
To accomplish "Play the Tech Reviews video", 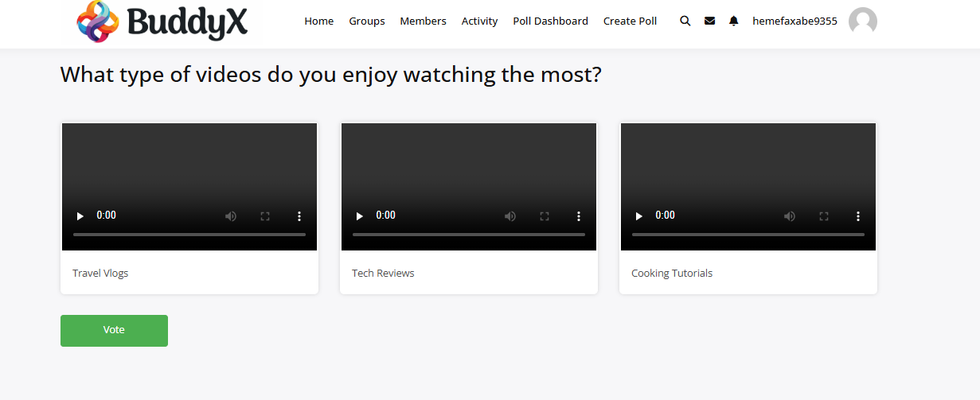I will 359,216.
